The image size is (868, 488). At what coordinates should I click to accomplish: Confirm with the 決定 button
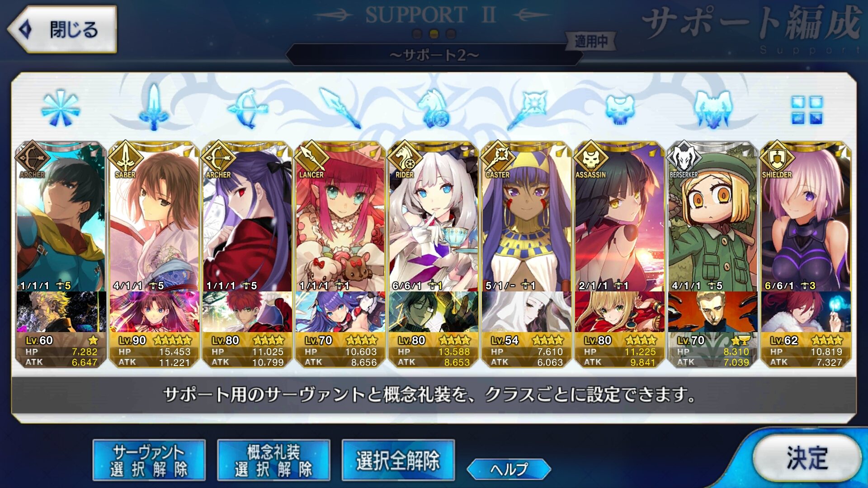[807, 458]
